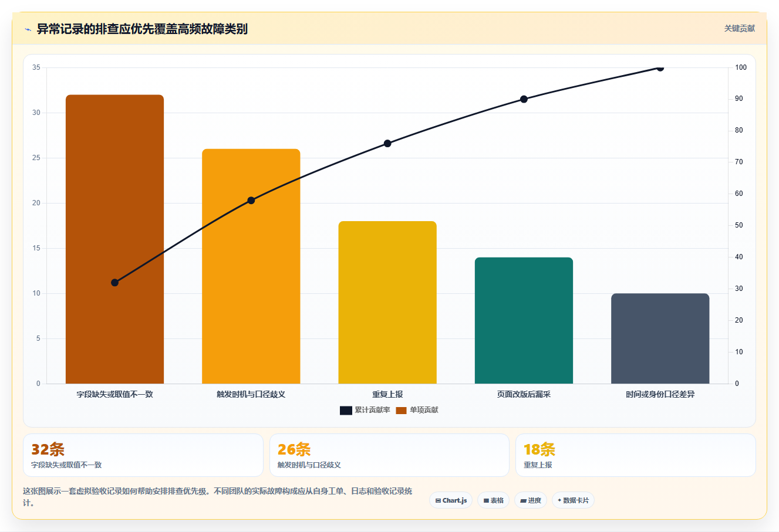This screenshot has width=779, height=532.
Task: Toggle the 累计贡献率 legend series
Action: point(365,410)
